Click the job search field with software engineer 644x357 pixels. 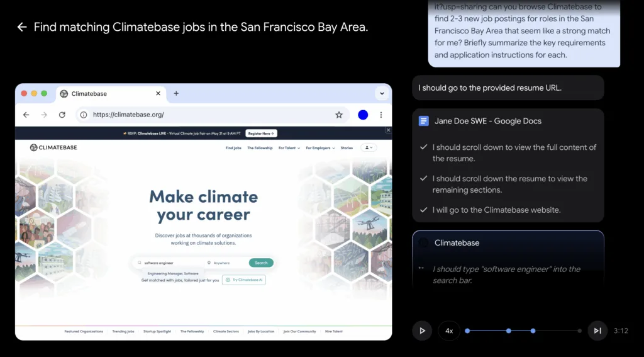(169, 263)
